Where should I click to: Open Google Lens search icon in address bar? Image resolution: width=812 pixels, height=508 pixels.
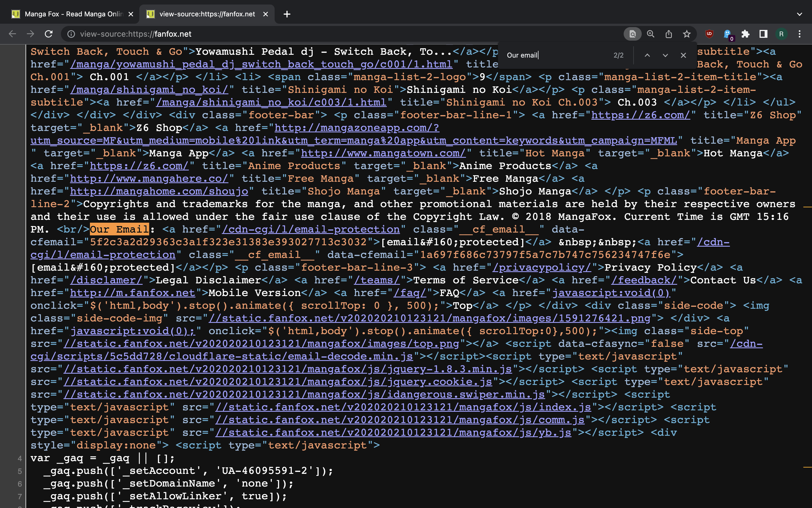[632, 34]
